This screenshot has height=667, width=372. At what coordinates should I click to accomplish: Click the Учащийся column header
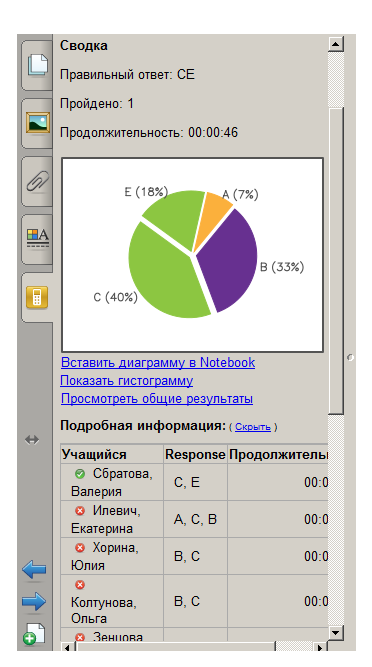[112, 454]
